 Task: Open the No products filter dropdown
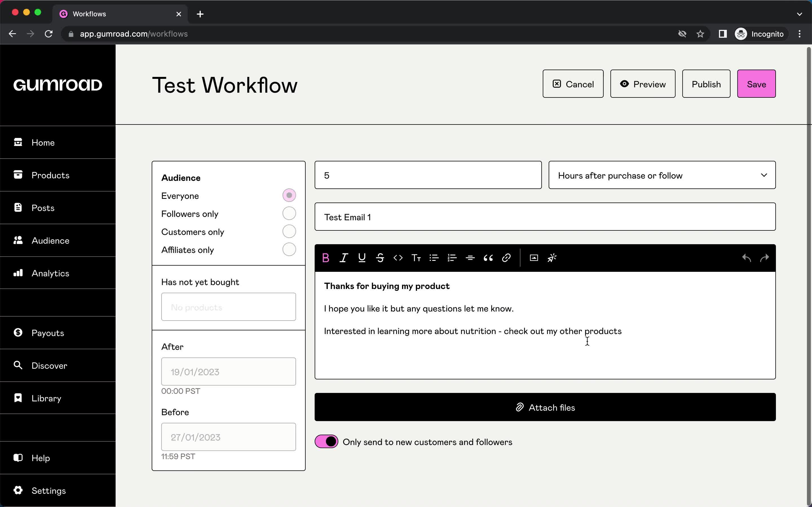pyautogui.click(x=228, y=307)
